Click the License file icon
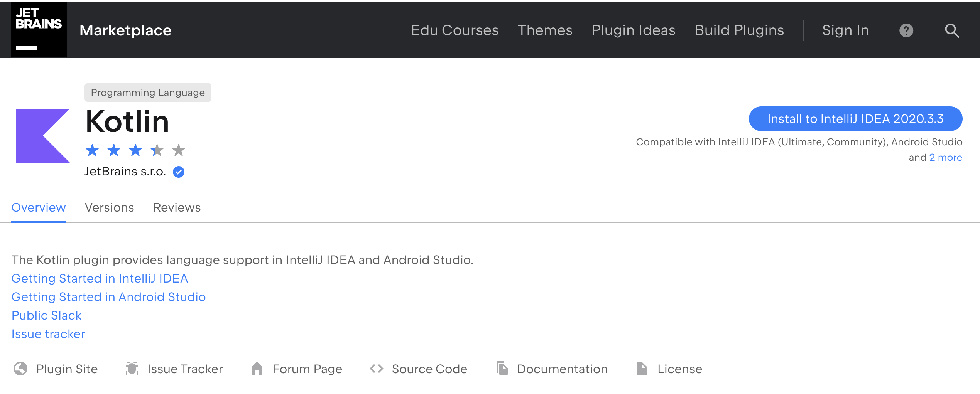 pos(642,369)
